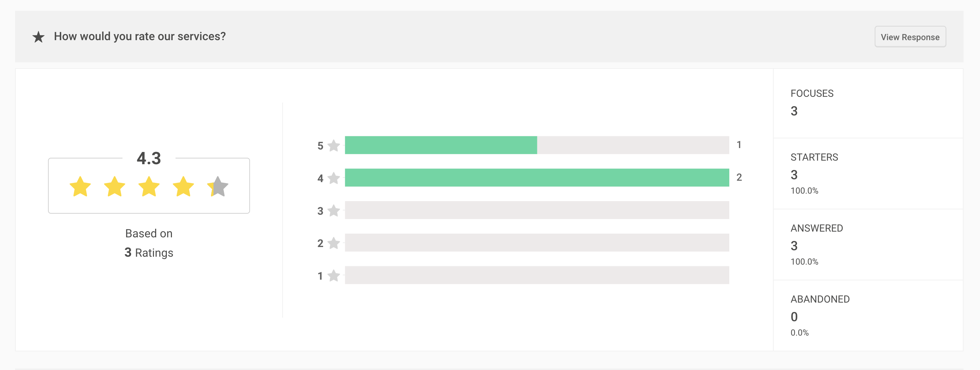
Task: Select the STARTERS statistic panel
Action: (x=868, y=174)
